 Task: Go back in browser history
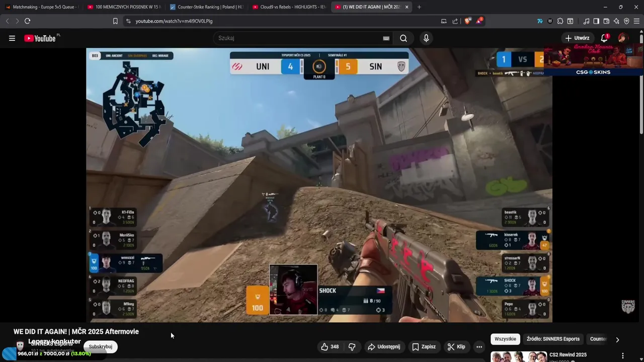7,21
